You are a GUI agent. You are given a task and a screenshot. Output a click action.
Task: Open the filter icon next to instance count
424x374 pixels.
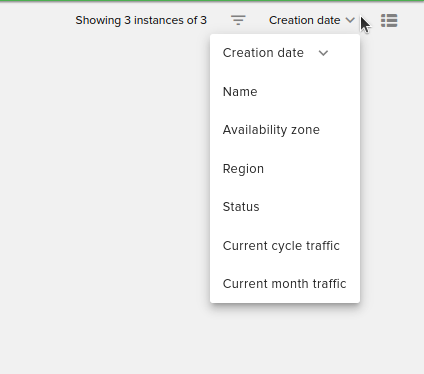tap(238, 20)
